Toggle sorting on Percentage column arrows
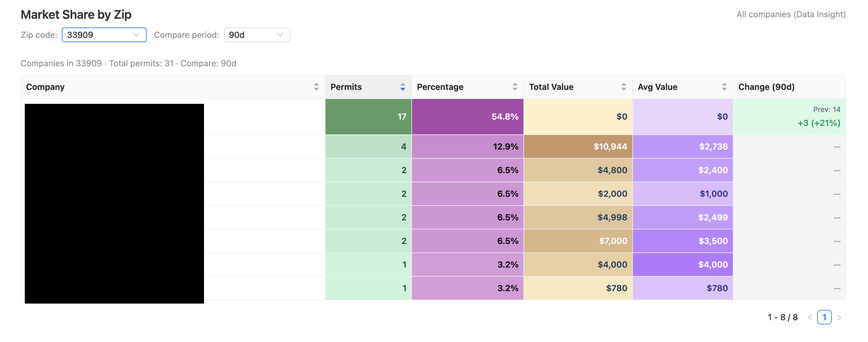 (514, 87)
